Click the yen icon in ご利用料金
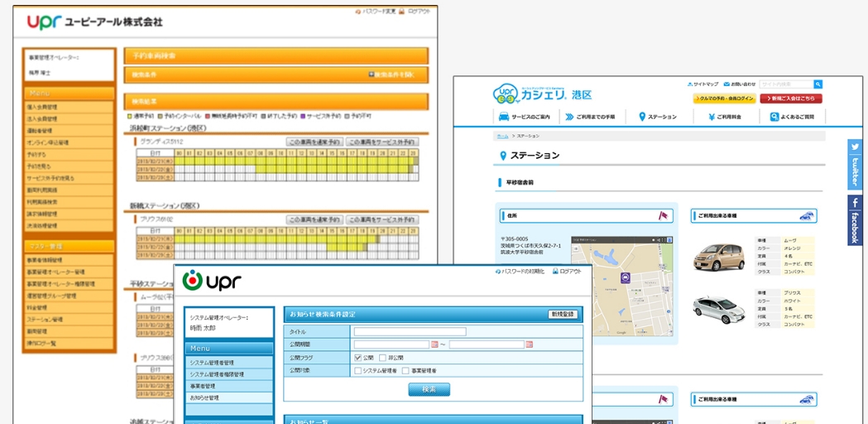This screenshot has height=424, width=868. pyautogui.click(x=712, y=117)
